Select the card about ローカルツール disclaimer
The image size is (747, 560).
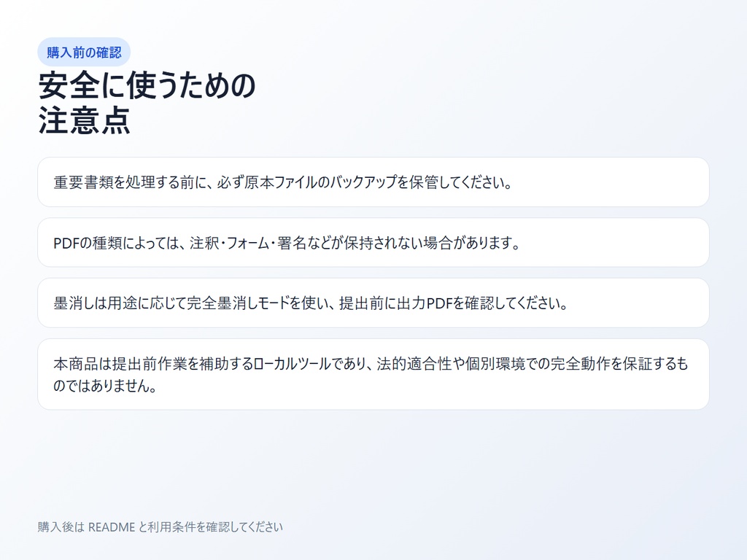[373, 373]
